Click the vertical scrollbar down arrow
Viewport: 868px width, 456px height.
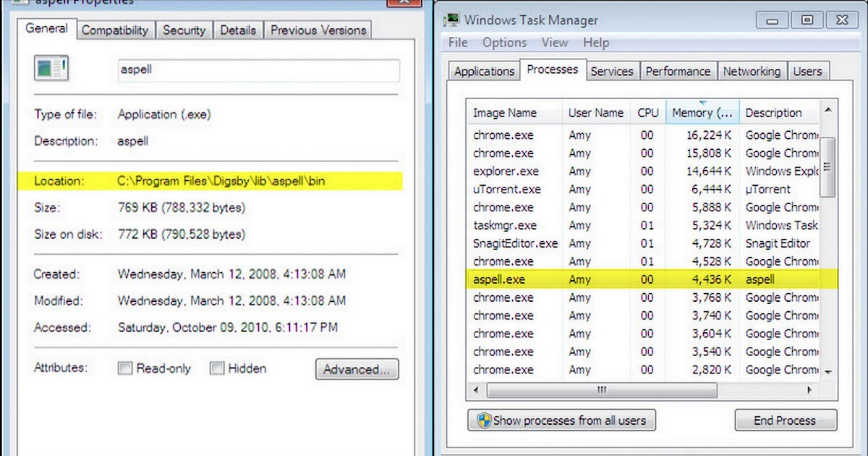tap(828, 372)
